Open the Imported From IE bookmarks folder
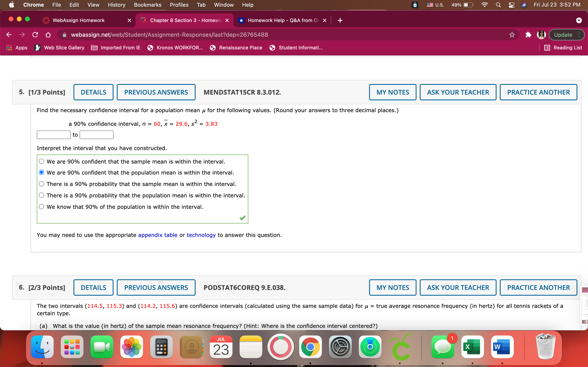Viewport: 588px width, 367px height. pos(116,48)
